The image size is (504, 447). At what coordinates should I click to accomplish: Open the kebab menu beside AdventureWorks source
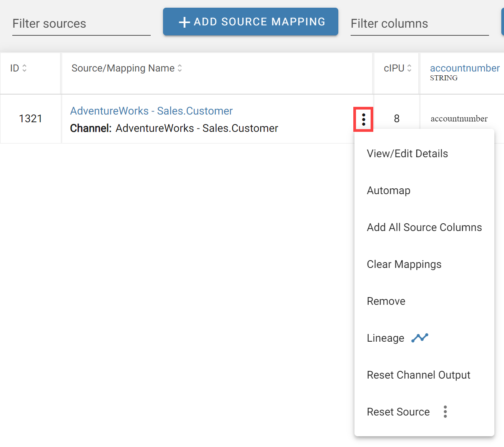[363, 119]
